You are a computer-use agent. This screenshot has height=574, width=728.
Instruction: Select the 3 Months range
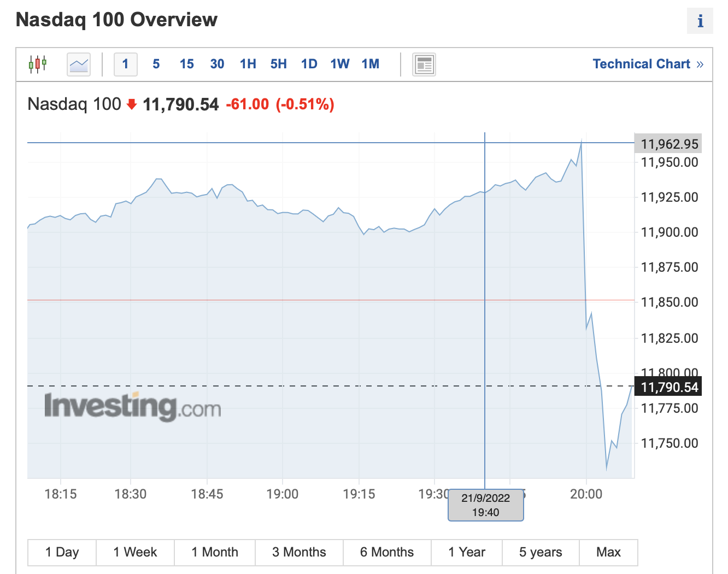coord(299,552)
